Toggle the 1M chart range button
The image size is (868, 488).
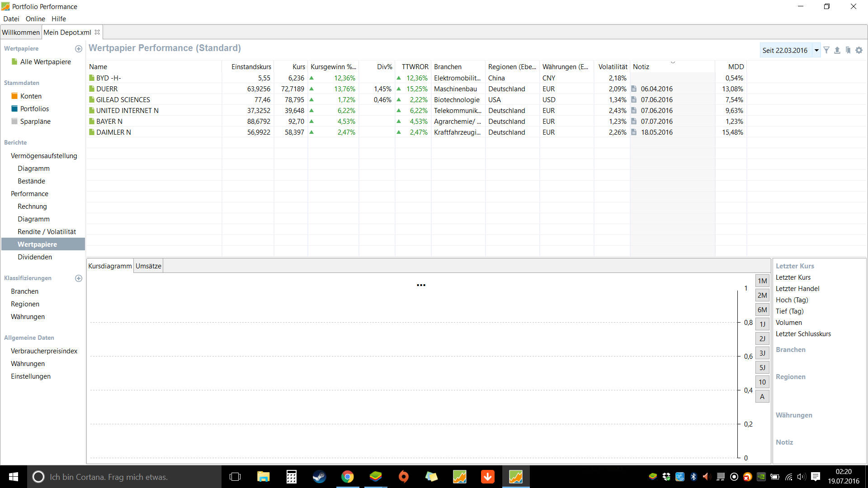point(762,281)
